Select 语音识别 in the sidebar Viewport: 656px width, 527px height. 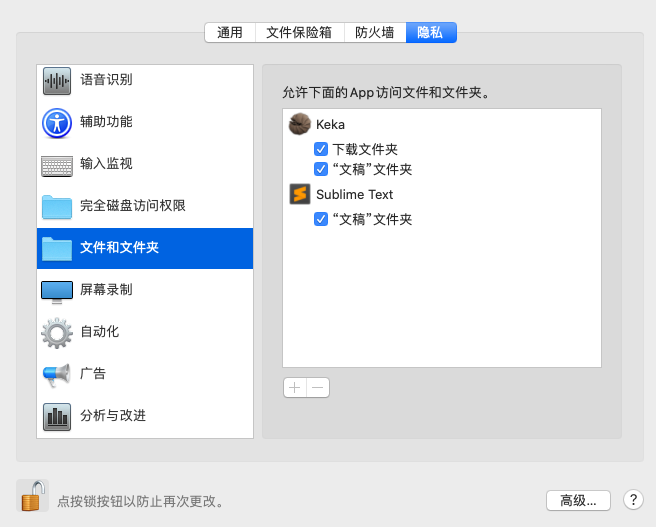coord(106,79)
